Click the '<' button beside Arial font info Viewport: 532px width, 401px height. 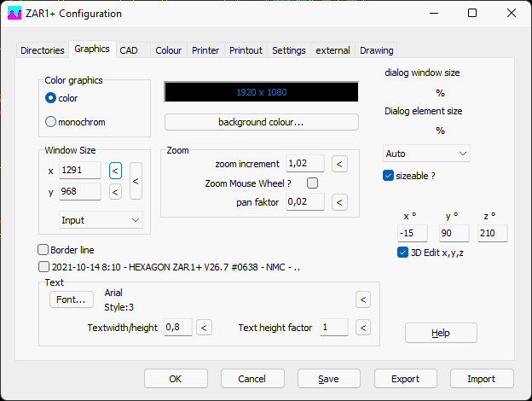[x=363, y=299]
